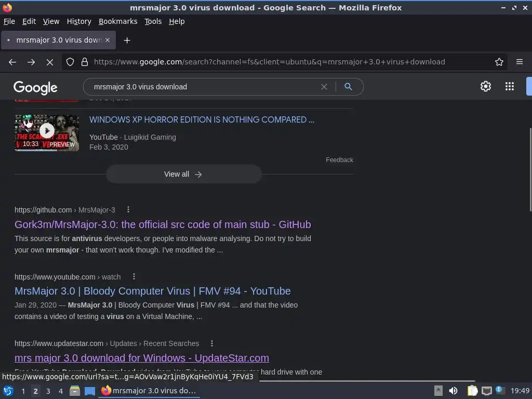This screenshot has width=532, height=399.
Task: Bookmark this page with the star icon
Action: coord(499,62)
